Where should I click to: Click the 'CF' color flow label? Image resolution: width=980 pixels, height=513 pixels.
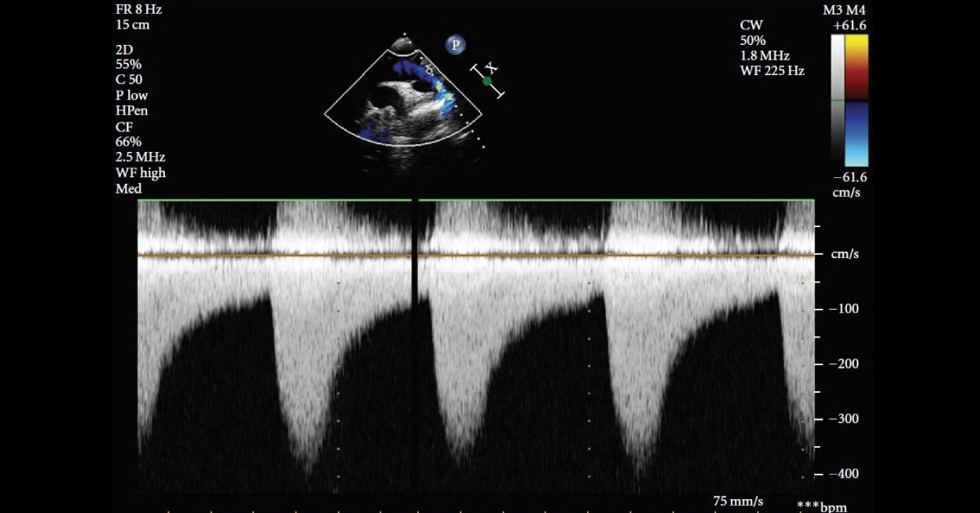(x=124, y=126)
